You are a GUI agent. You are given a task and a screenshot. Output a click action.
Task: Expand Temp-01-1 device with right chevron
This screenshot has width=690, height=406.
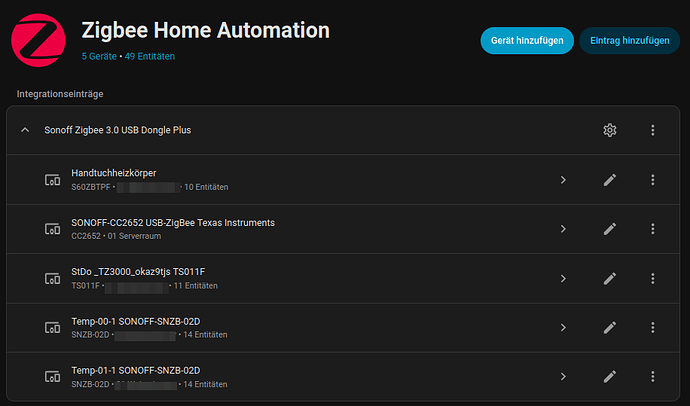pos(563,377)
